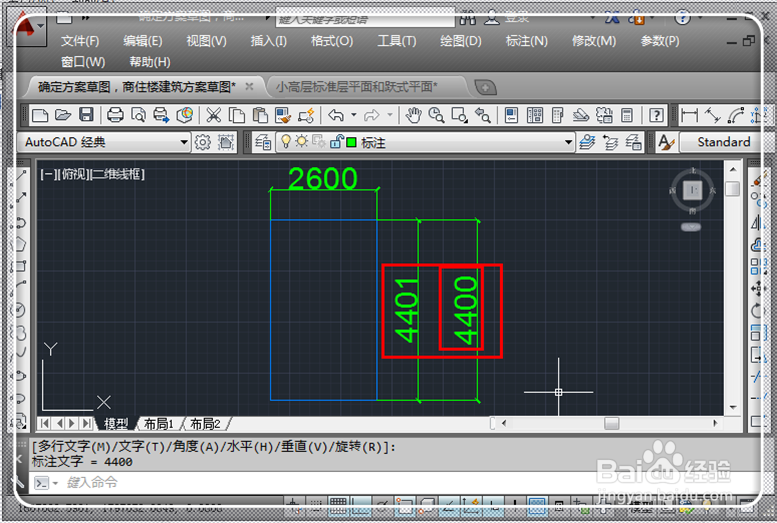Click the horizontal scrollbar thumb
This screenshot has height=523, width=777.
point(611,423)
